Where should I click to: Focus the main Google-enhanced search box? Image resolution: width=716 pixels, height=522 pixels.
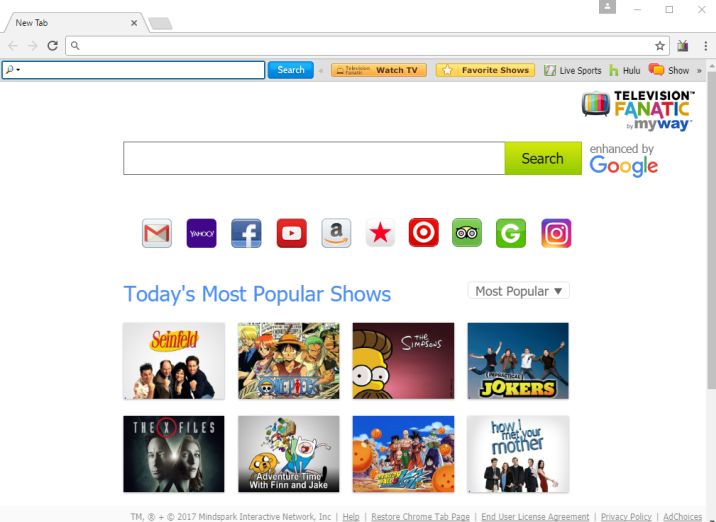click(314, 158)
